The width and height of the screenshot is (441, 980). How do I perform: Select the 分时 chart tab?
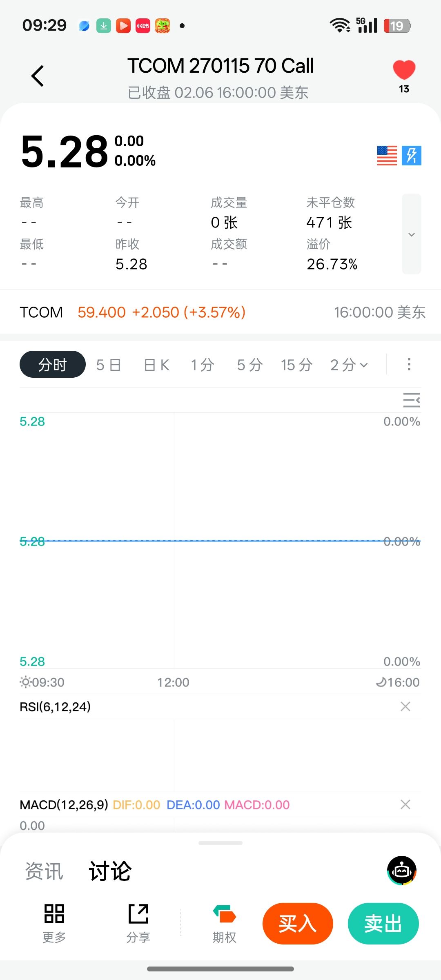tap(53, 365)
